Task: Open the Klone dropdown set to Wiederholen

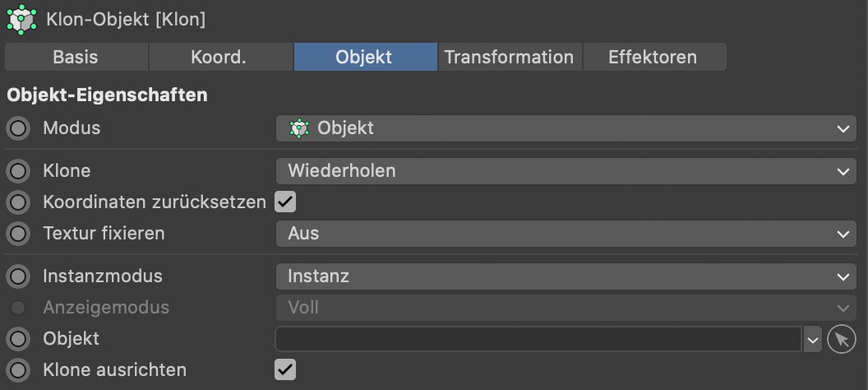Action: (566, 171)
